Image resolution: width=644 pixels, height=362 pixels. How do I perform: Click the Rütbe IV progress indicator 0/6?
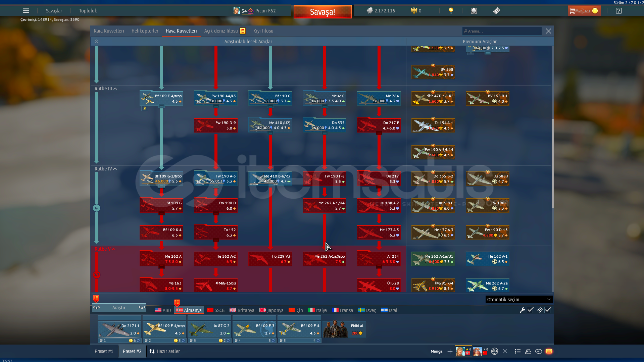[x=96, y=208]
